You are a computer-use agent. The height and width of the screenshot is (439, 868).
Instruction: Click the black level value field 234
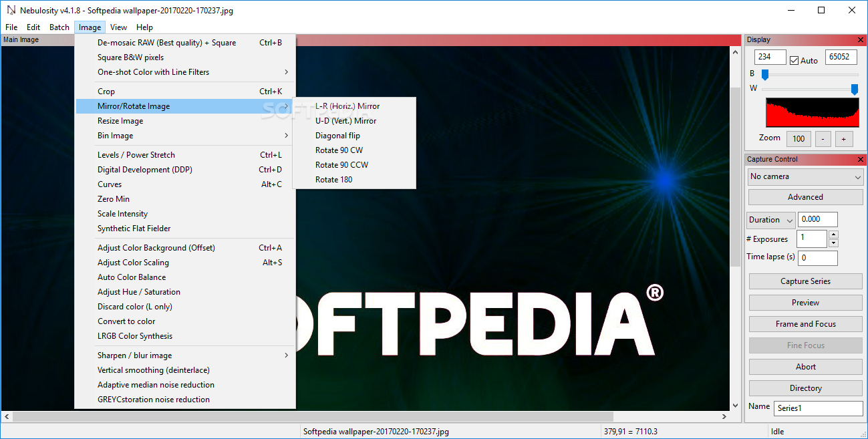[x=770, y=57]
